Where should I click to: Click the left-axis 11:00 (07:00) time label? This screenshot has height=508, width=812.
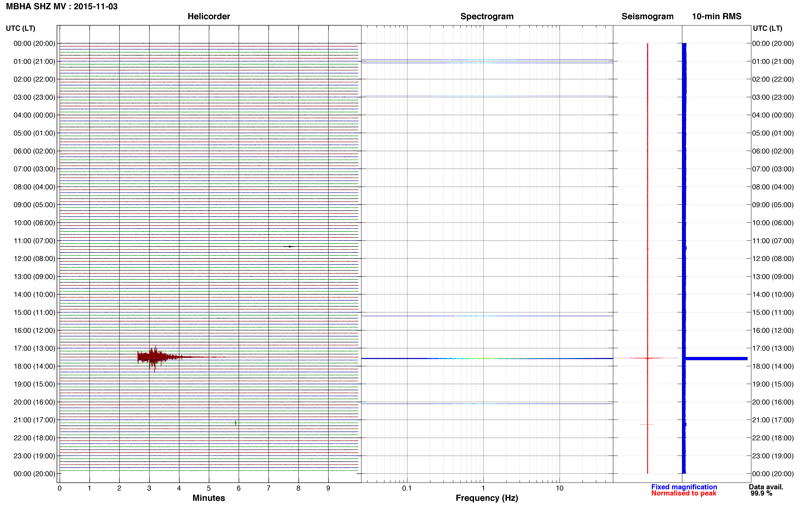[34, 241]
